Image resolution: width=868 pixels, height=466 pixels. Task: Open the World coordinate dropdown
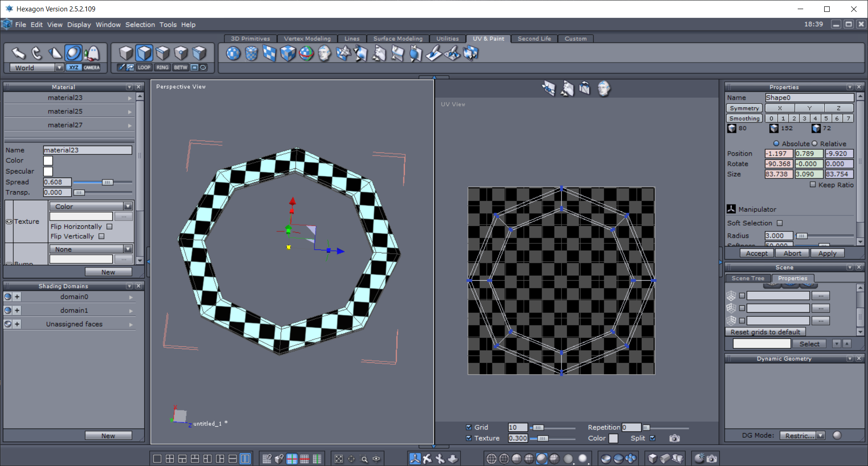(59, 68)
